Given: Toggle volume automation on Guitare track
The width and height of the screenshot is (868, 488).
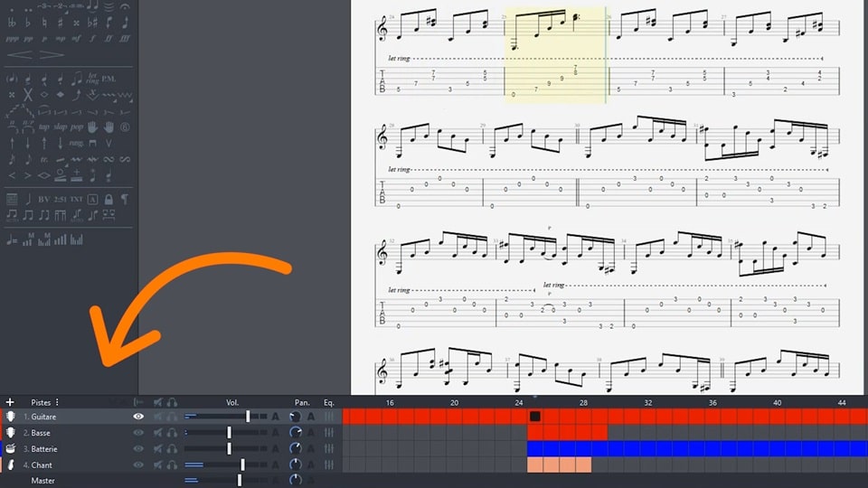Looking at the screenshot, I should tap(276, 417).
